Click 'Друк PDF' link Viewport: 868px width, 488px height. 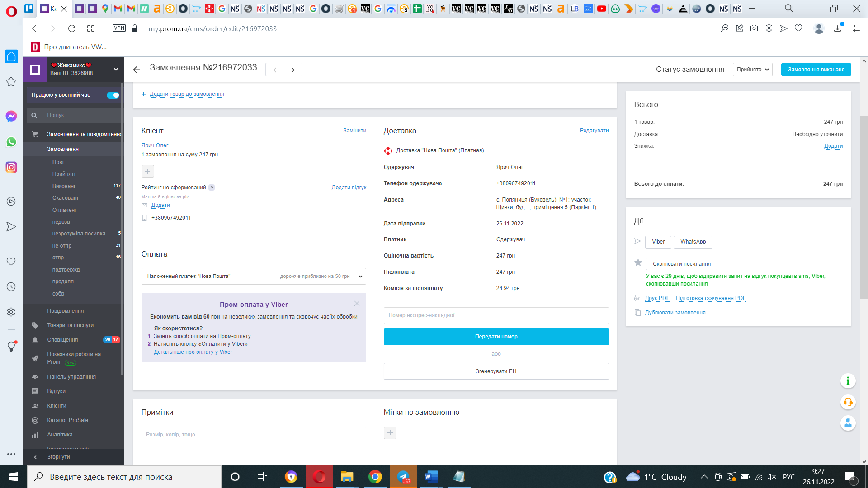coord(657,298)
